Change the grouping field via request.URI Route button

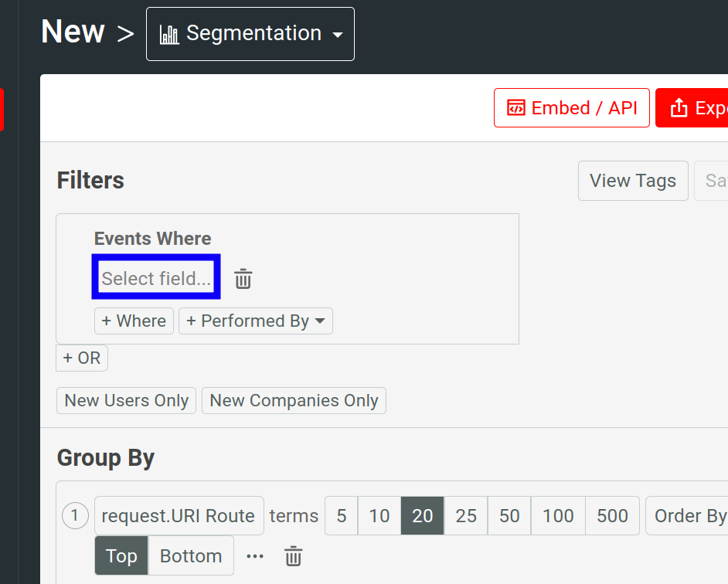(179, 515)
